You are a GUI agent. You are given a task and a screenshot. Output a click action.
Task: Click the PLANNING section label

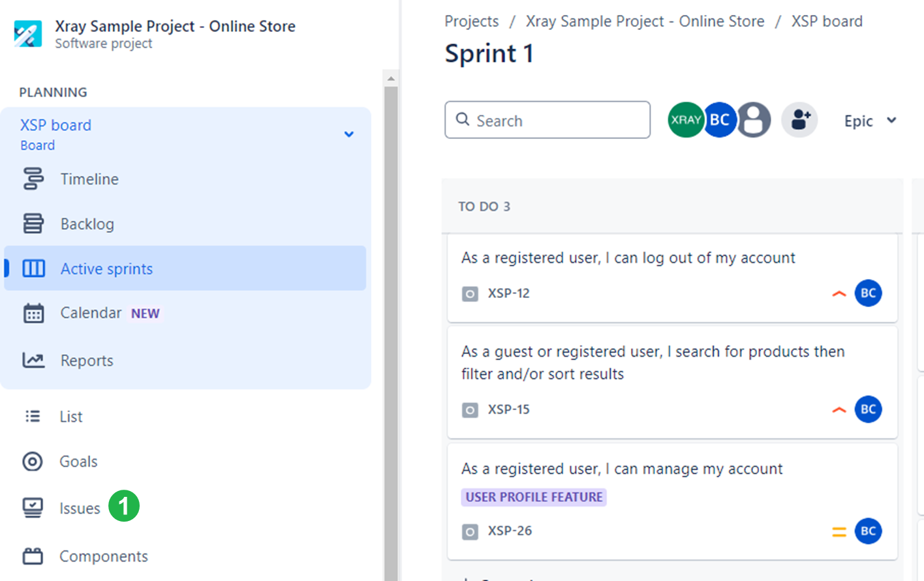click(53, 93)
